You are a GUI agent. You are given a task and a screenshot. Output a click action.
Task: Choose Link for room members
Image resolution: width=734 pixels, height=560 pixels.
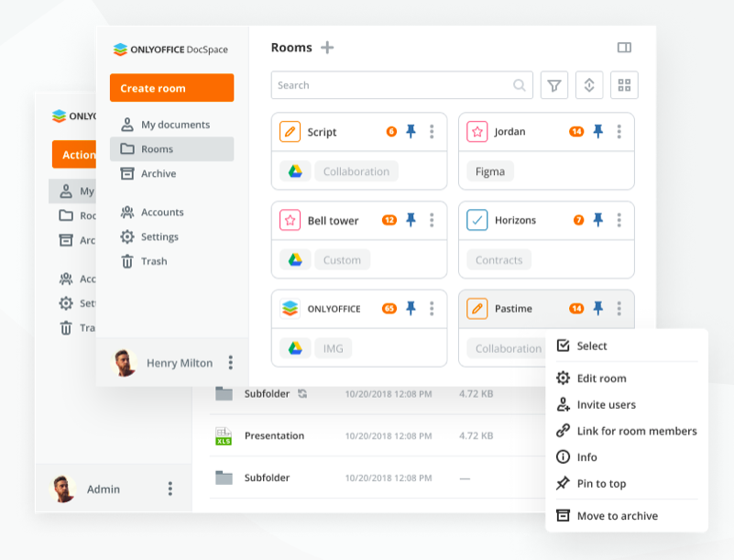627,430
